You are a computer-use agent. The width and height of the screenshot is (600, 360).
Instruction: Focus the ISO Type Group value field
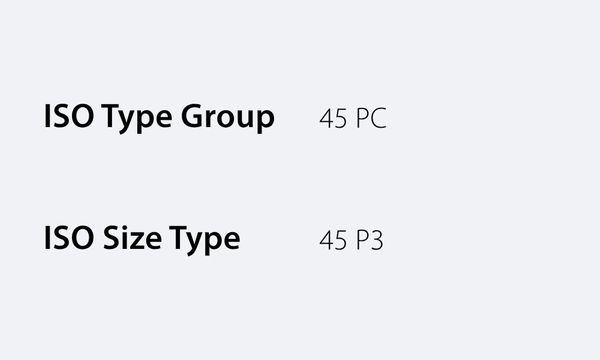pyautogui.click(x=353, y=118)
